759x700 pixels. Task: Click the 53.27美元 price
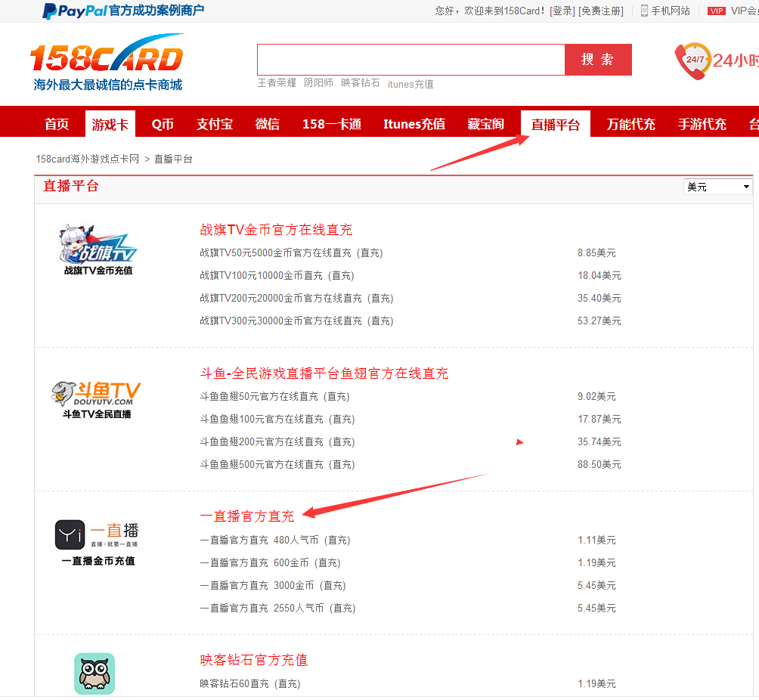[599, 321]
